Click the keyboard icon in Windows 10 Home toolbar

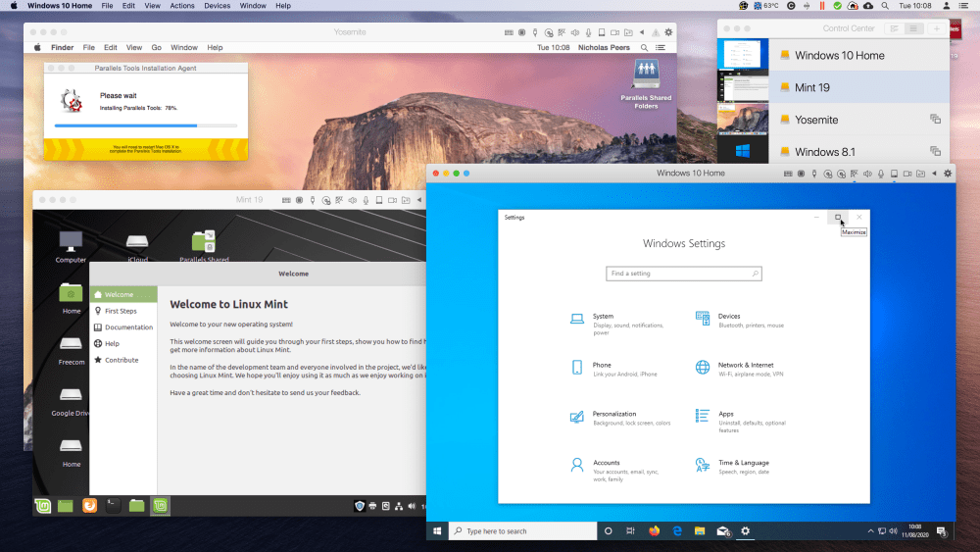click(788, 174)
